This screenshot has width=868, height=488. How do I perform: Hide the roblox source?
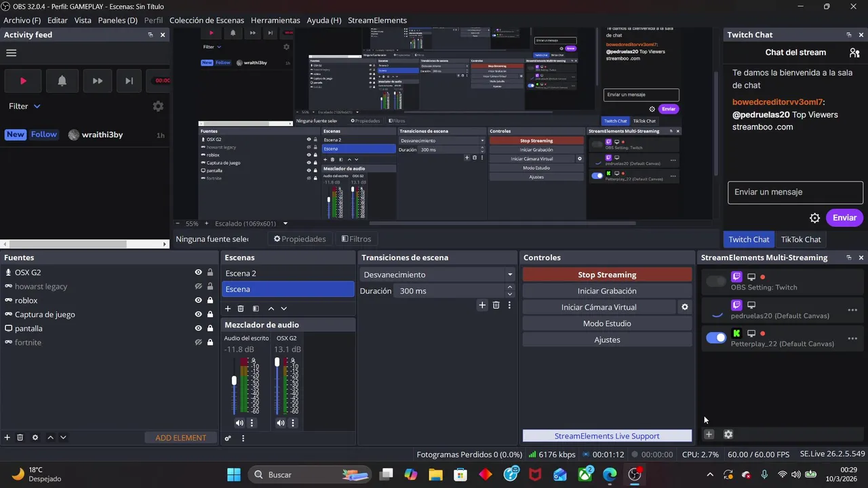(199, 300)
